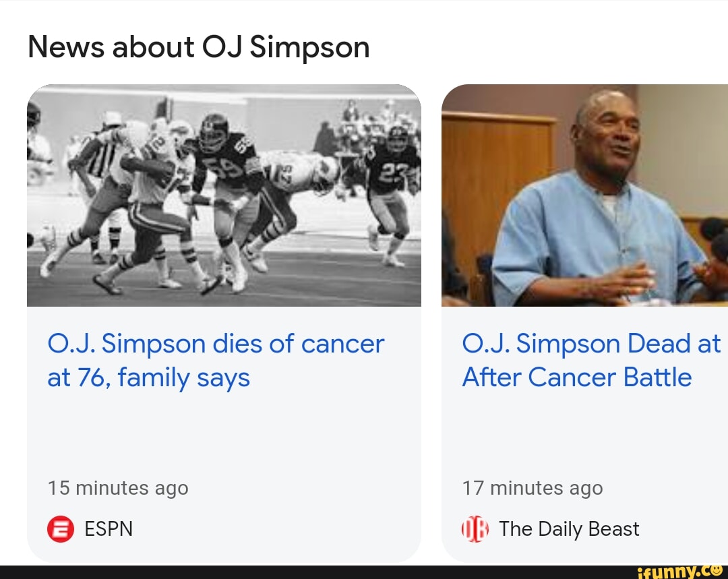Click the '17 minutes ago' timestamp
Image resolution: width=728 pixels, height=579 pixels.
pyautogui.click(x=533, y=488)
